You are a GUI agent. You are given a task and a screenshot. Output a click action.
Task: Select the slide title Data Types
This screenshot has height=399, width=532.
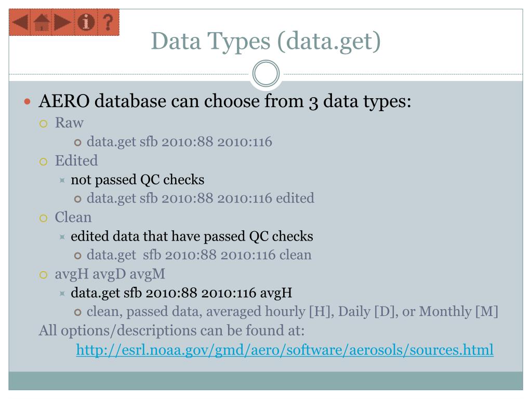[x=265, y=42]
